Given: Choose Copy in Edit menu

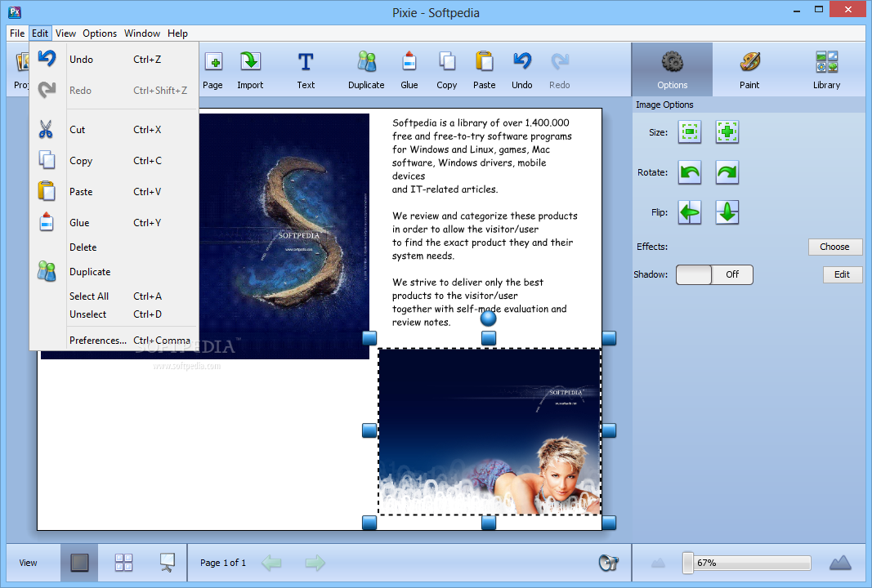Looking at the screenshot, I should coord(114,161).
